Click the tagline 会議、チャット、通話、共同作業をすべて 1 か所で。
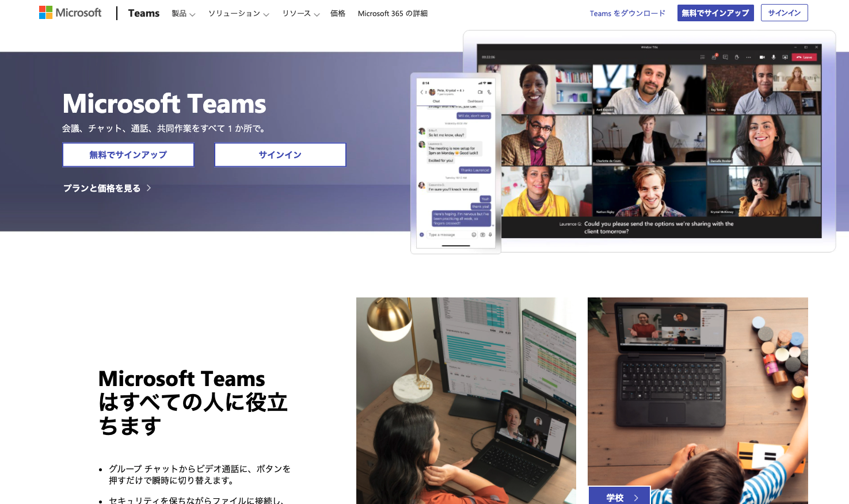 coord(164,128)
